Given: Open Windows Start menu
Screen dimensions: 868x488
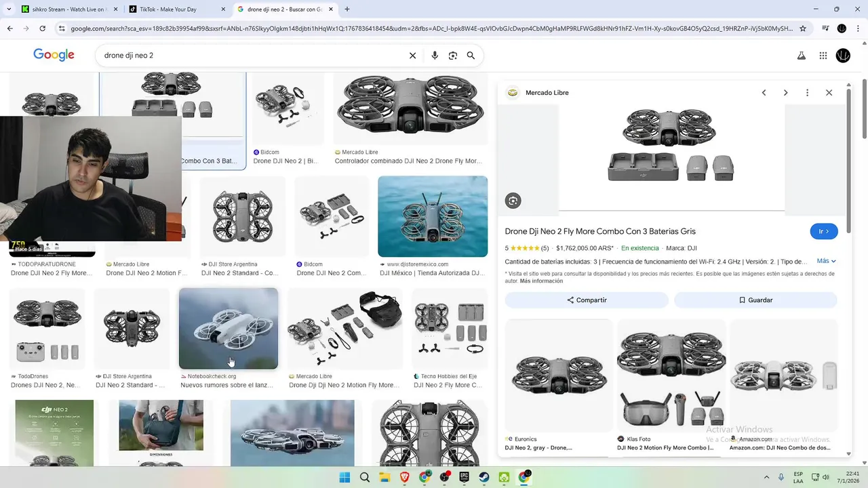Looking at the screenshot, I should (344, 477).
